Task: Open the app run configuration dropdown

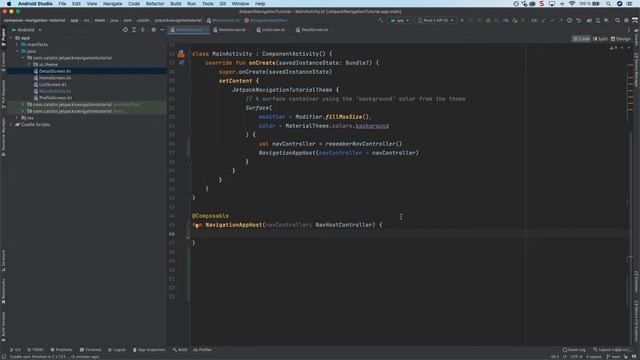Action: coord(400,20)
